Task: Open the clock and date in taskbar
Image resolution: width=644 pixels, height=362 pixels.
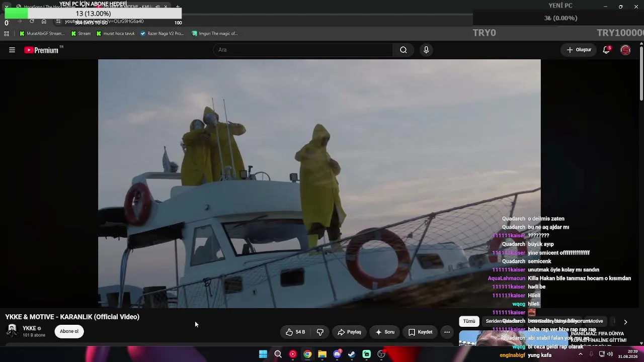Action: pos(628,354)
